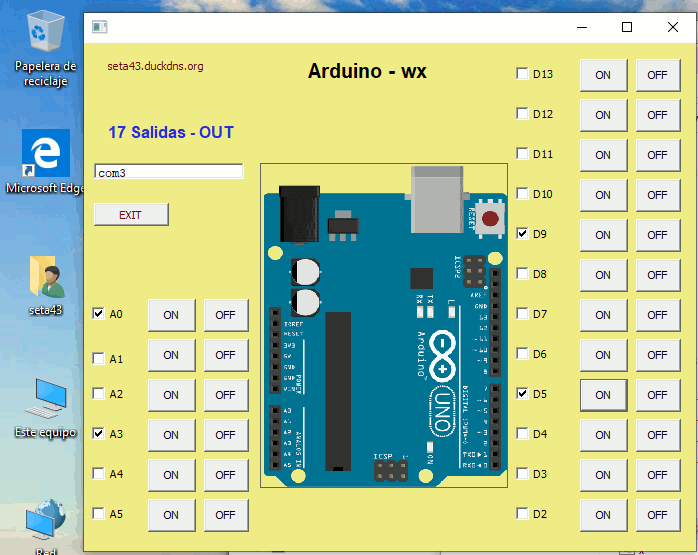Screen dimensions: 698x555
Task: Click the Arduino UNO board image
Action: pyautogui.click(x=384, y=325)
